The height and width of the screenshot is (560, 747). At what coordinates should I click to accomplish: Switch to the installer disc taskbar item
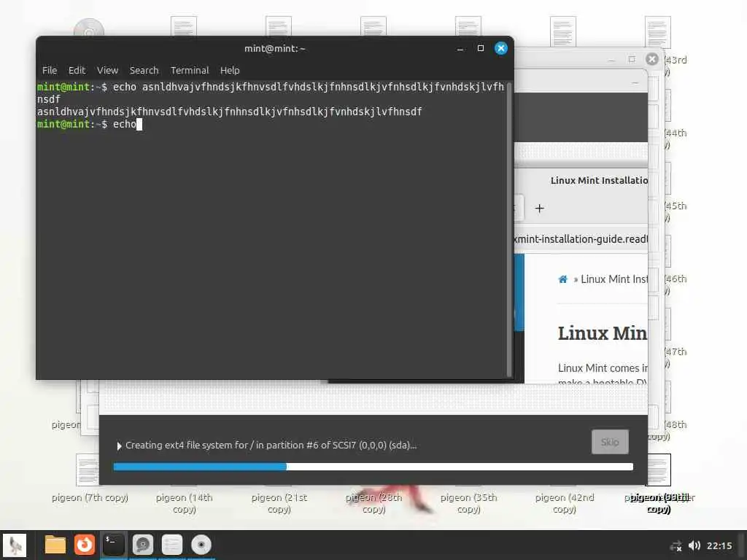tap(201, 545)
